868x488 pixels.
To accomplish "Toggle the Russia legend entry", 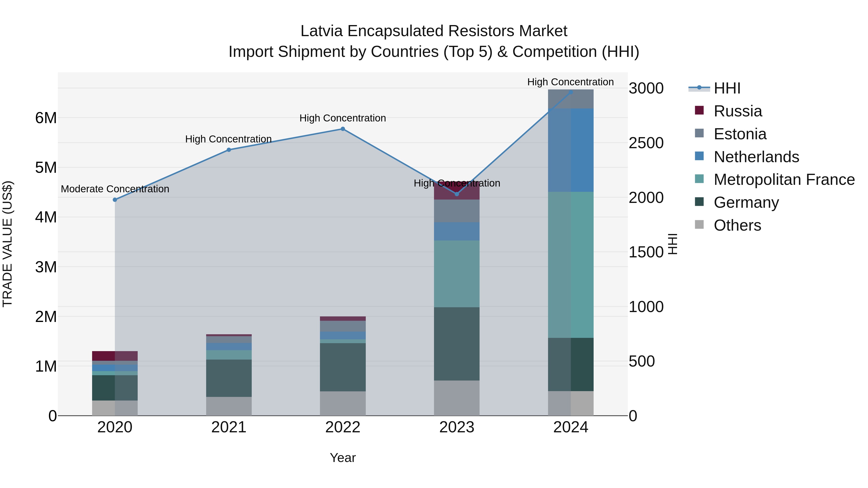I will tap(728, 111).
